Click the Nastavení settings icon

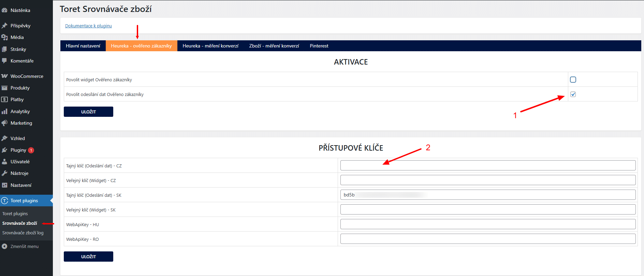coord(4,185)
